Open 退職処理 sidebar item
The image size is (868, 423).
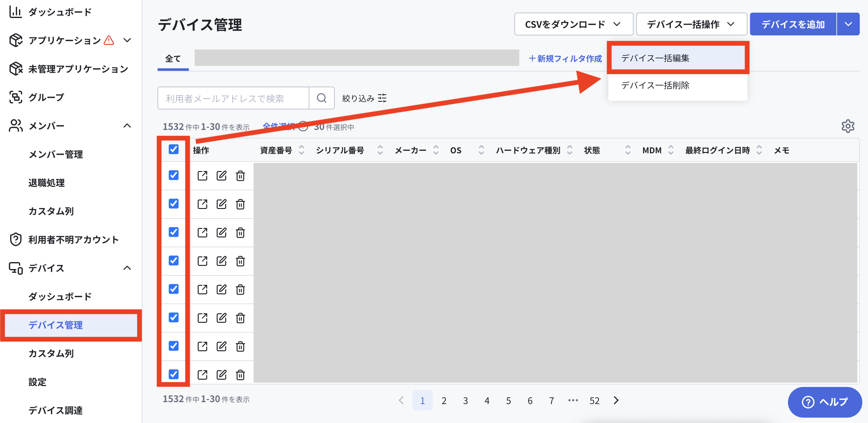(46, 182)
